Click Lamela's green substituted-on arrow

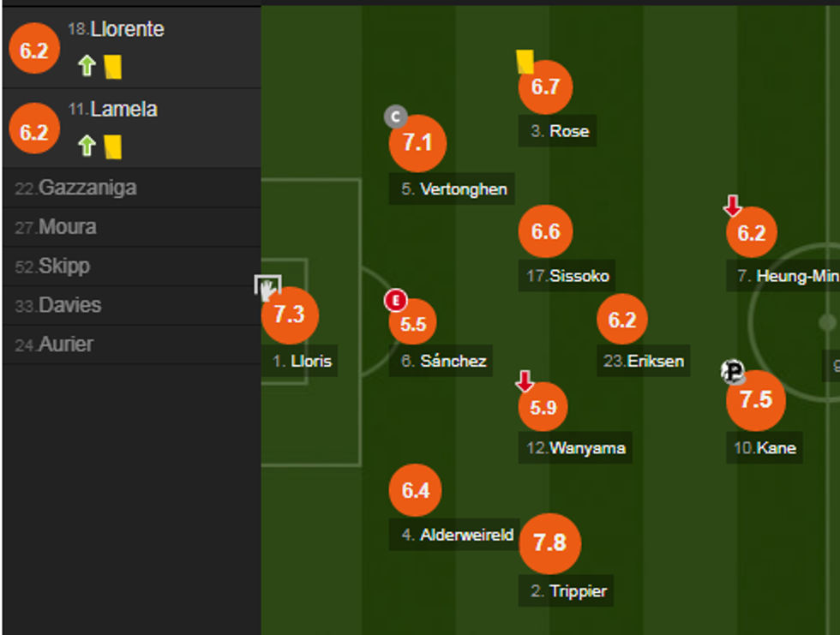coord(86,147)
